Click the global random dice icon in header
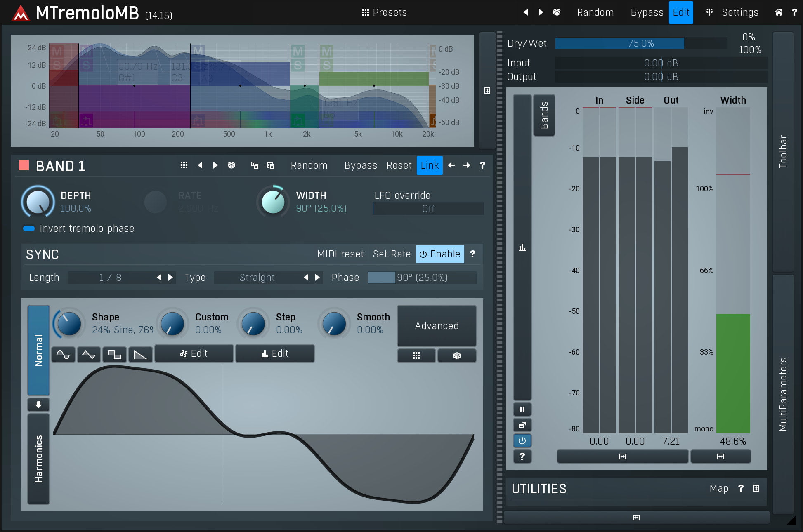The height and width of the screenshot is (532, 803). pyautogui.click(x=557, y=12)
